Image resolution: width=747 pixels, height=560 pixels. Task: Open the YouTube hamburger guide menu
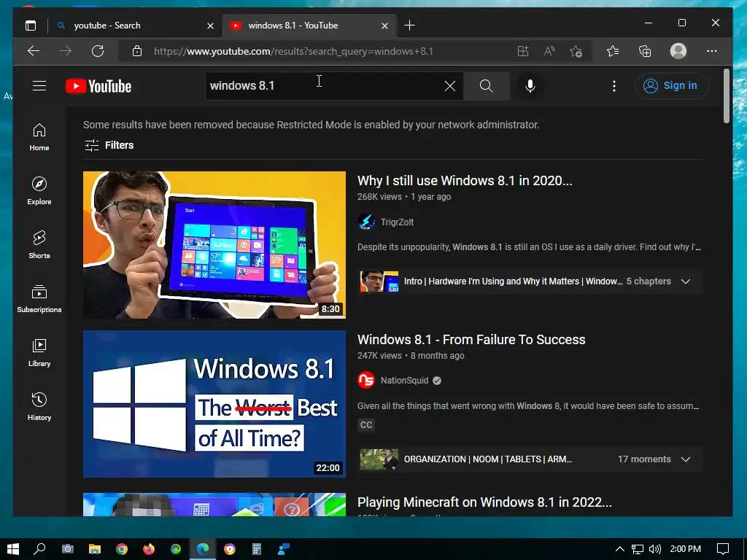(39, 86)
